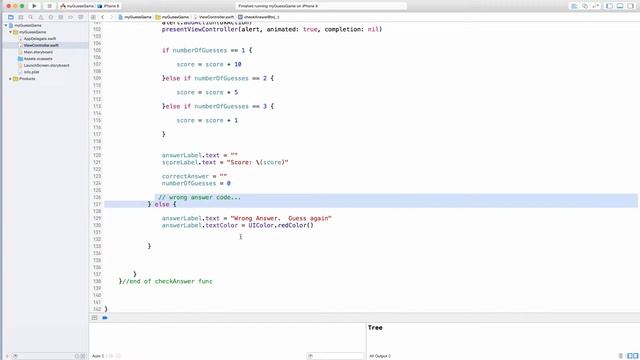Viewport: 640px width, 360px height.
Task: Click the "Wrong Answer. Guess again" string
Action: pos(281,218)
